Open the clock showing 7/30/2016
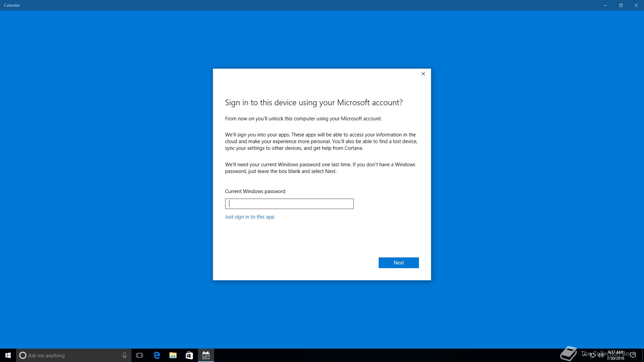Viewport: 644px width, 362px height. (x=615, y=355)
